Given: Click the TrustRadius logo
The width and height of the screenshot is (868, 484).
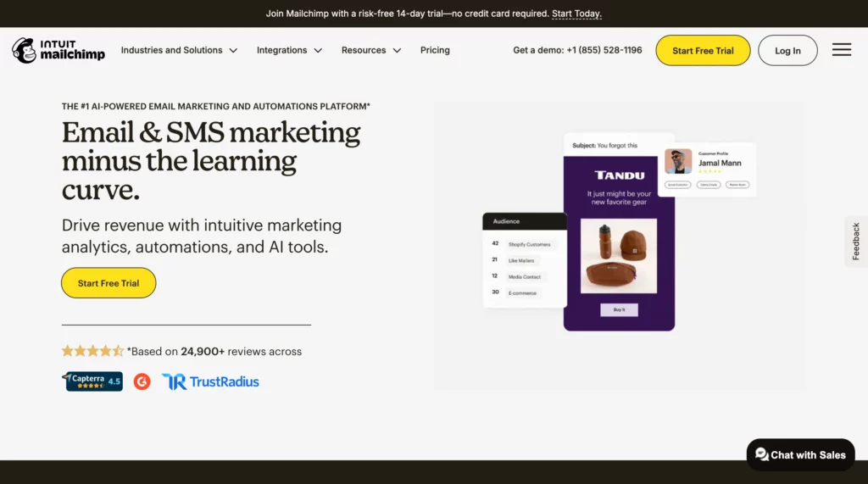Looking at the screenshot, I should pyautogui.click(x=210, y=381).
